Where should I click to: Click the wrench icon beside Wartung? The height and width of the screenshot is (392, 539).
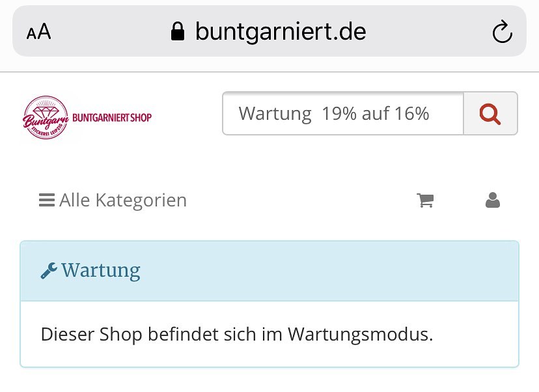(x=49, y=271)
